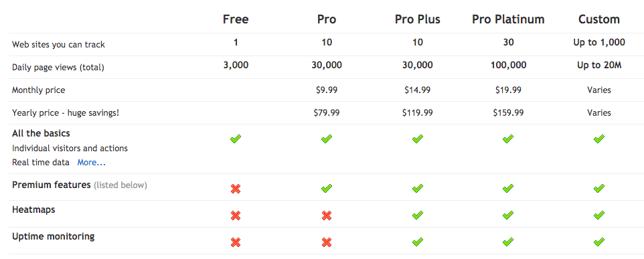Screen dimensions: 644x259
Task: Open the More... link under All the basics
Action: point(92,163)
